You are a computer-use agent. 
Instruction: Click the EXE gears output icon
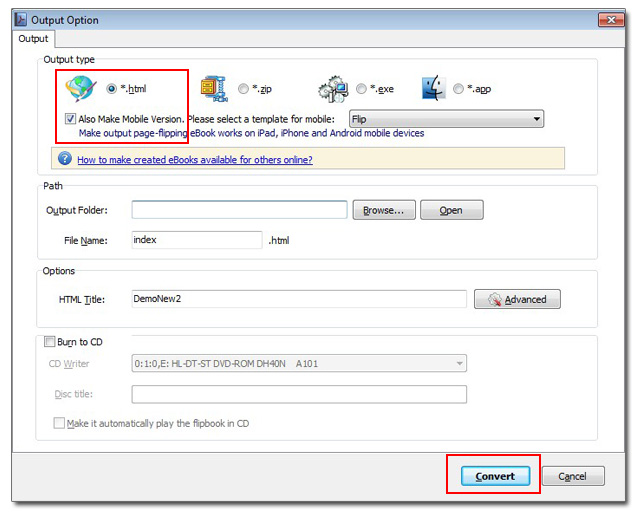tap(333, 89)
